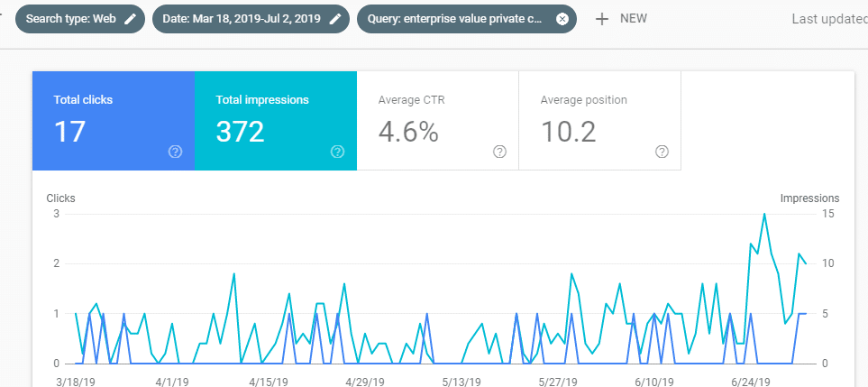
Task: Click the pencil icon on Date chip
Action: pyautogui.click(x=334, y=19)
